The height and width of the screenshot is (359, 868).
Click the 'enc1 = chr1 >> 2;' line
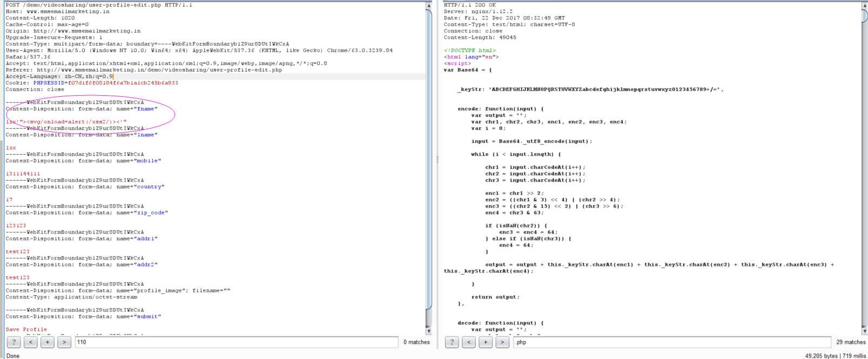pyautogui.click(x=514, y=193)
